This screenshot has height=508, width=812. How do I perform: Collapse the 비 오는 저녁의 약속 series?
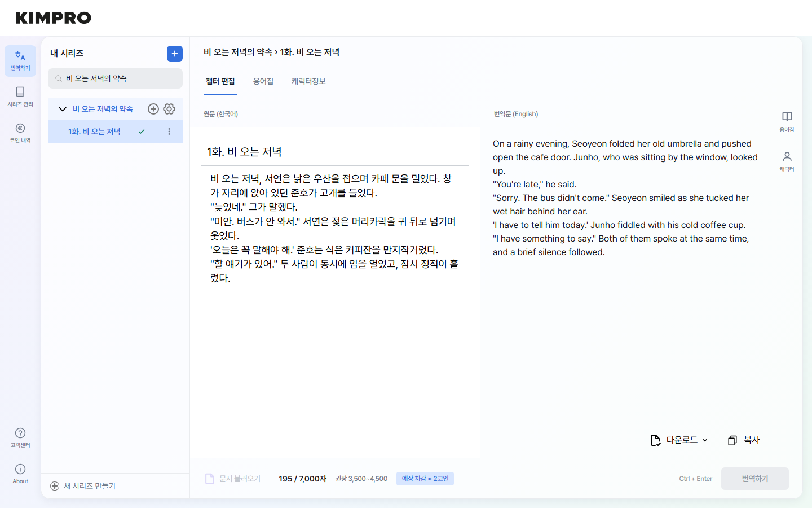tap(63, 109)
